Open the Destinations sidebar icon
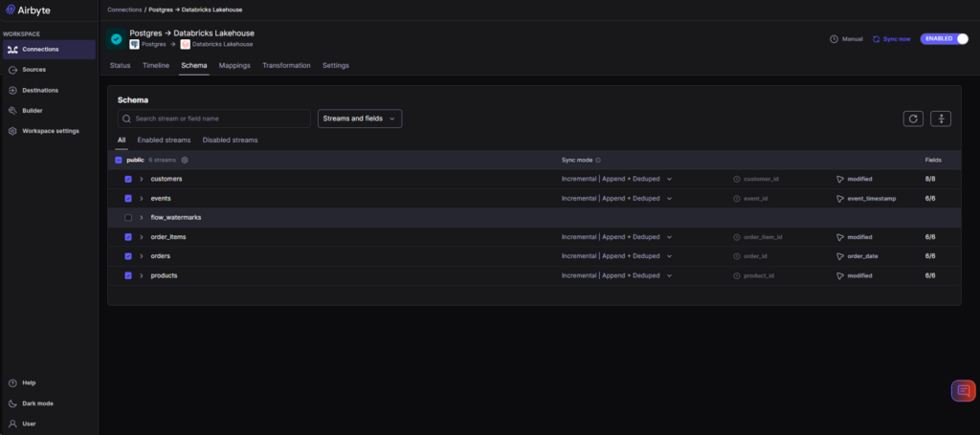Image resolution: width=980 pixels, height=435 pixels. click(x=12, y=91)
